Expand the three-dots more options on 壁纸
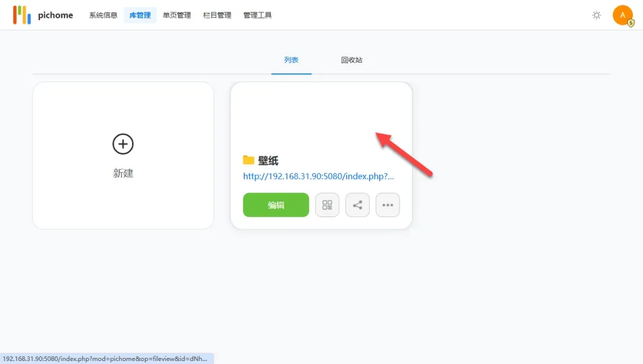The width and height of the screenshot is (643, 364). pyautogui.click(x=388, y=205)
